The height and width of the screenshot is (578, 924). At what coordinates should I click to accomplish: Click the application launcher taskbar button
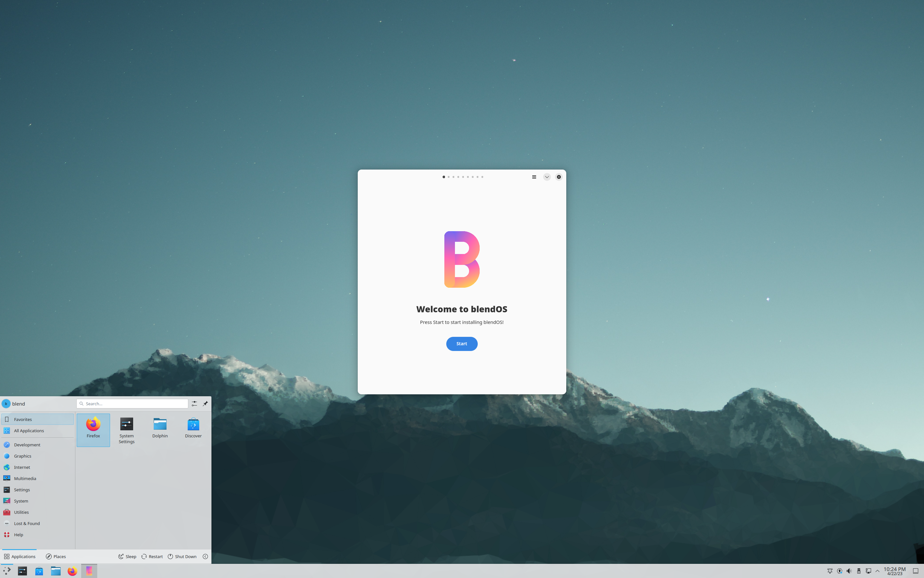tap(7, 571)
